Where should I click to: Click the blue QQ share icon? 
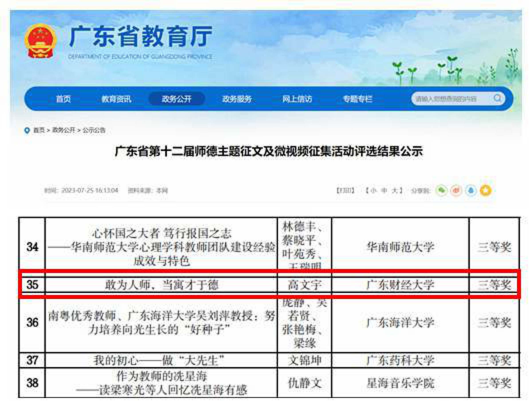pos(471,190)
